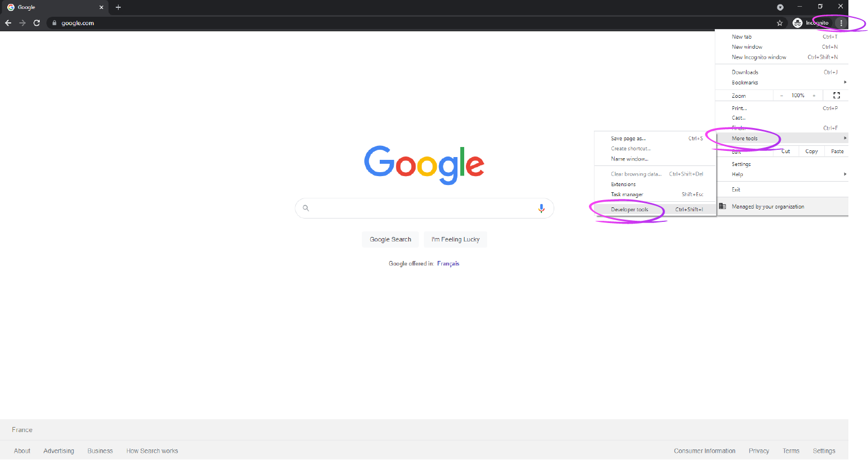
Task: Select Cast... from the menu
Action: tap(782, 118)
